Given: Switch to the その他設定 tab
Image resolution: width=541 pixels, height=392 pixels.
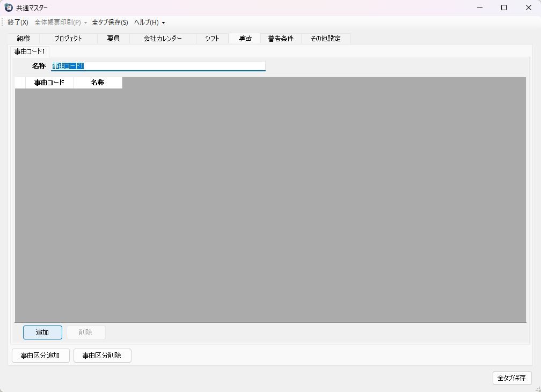Looking at the screenshot, I should tap(326, 39).
